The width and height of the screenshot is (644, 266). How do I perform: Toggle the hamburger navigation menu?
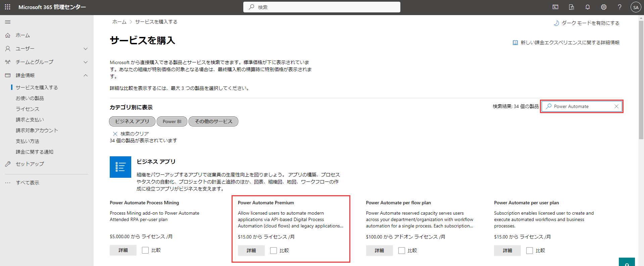point(8,22)
